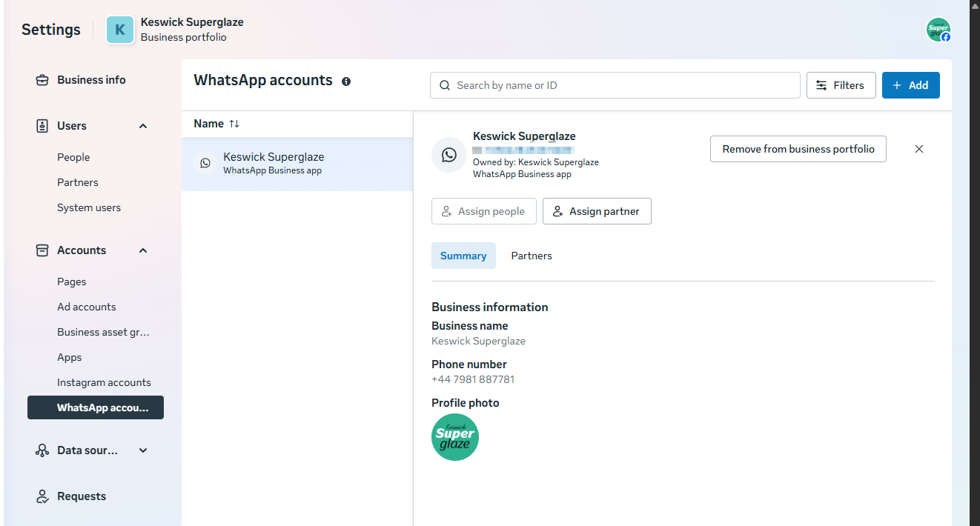Screen dimensions: 980x526
Task: Click the Requests icon in sidebar
Action: [x=42, y=496]
